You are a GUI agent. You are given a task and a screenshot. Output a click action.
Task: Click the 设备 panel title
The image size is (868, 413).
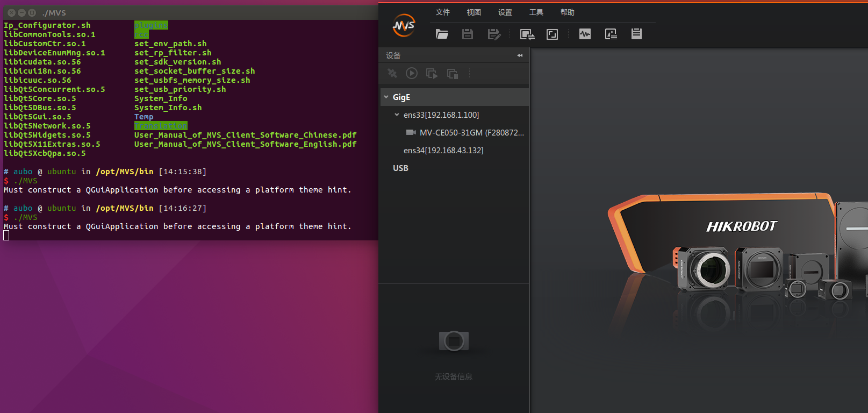[393, 55]
